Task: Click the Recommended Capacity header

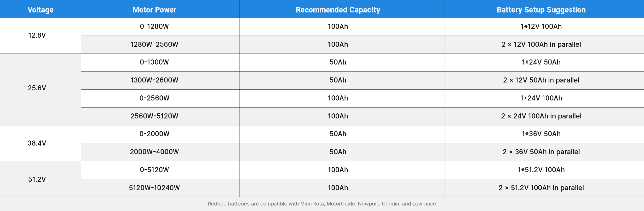Action: (x=338, y=10)
